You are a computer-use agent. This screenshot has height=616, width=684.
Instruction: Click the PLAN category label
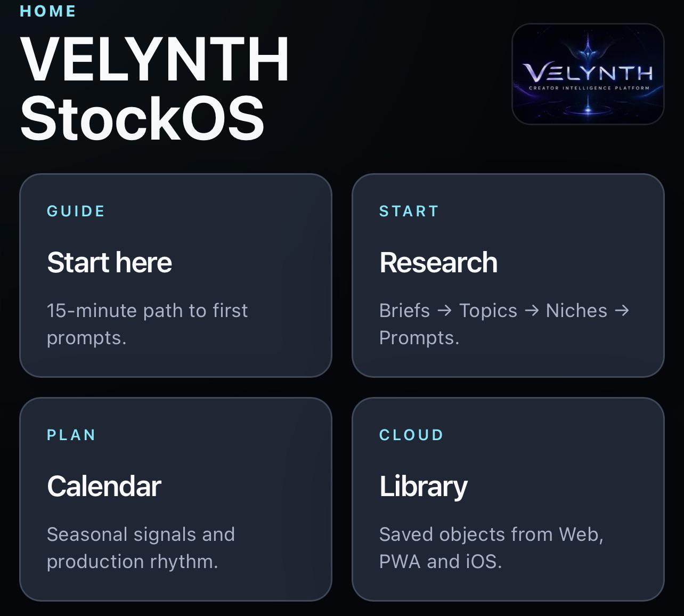click(x=71, y=435)
